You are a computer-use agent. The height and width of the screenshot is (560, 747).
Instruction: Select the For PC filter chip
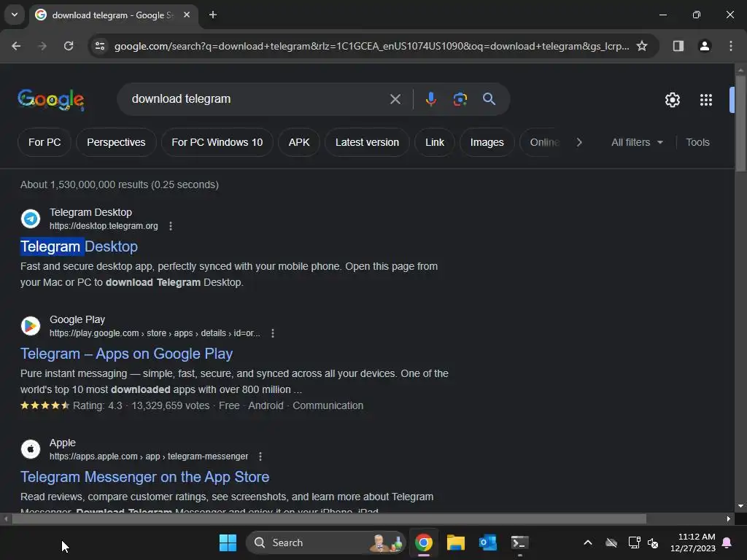click(44, 142)
